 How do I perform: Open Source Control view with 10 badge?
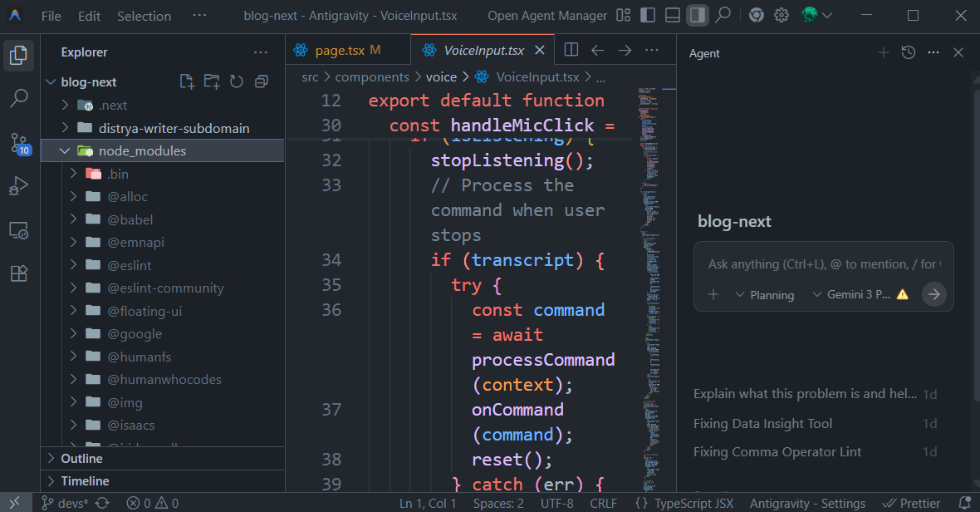[x=19, y=144]
